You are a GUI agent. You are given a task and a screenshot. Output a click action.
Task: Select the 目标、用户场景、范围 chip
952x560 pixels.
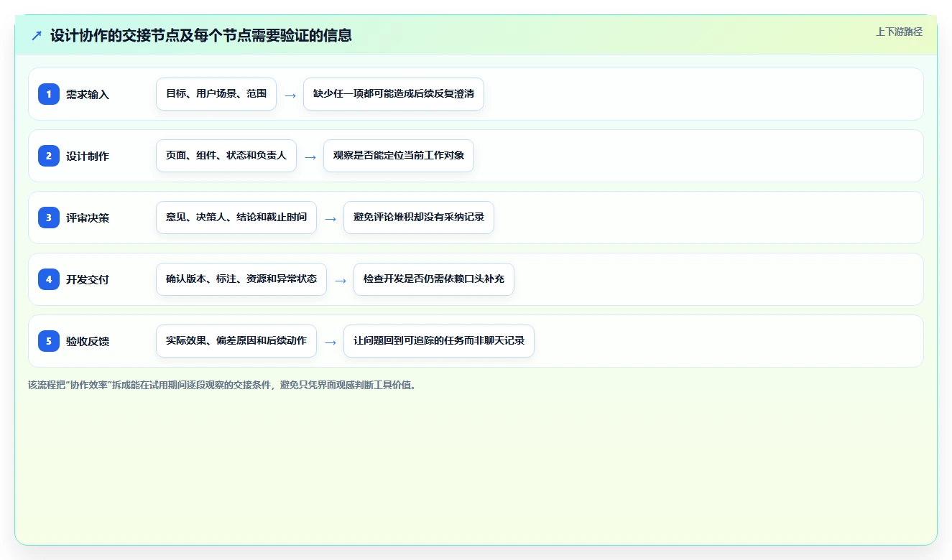[216, 94]
